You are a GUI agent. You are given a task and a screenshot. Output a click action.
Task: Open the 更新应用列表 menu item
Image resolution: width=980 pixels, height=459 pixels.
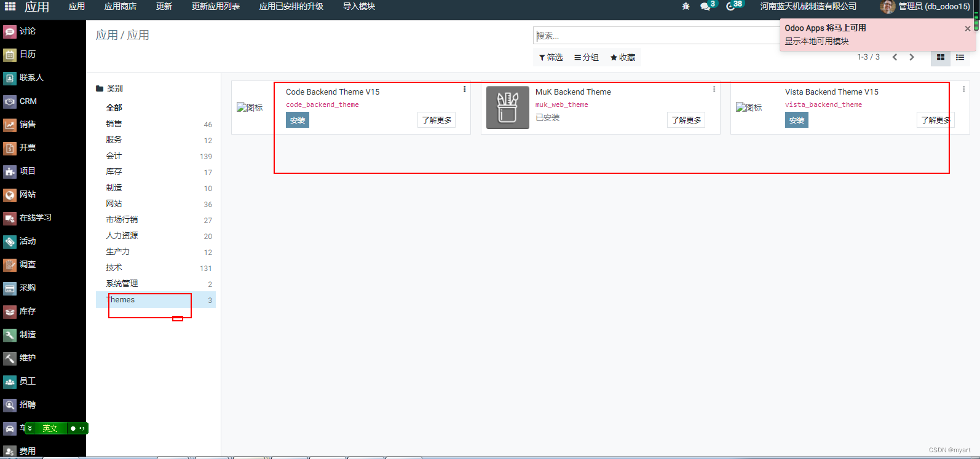tap(216, 6)
